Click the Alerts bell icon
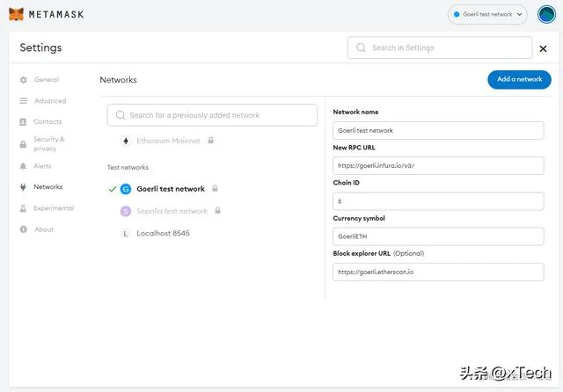563x392 pixels. 23,166
